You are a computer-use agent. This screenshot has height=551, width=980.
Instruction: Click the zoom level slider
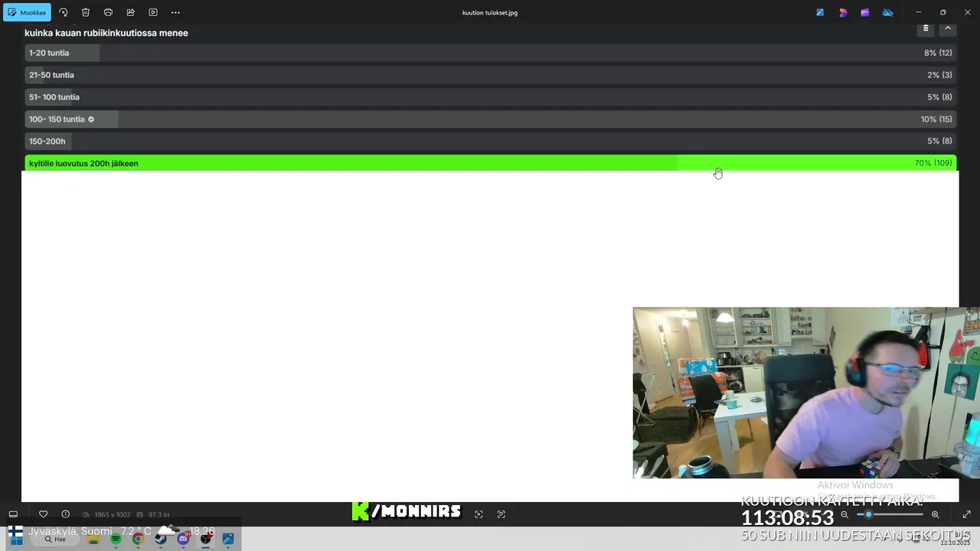pyautogui.click(x=890, y=514)
